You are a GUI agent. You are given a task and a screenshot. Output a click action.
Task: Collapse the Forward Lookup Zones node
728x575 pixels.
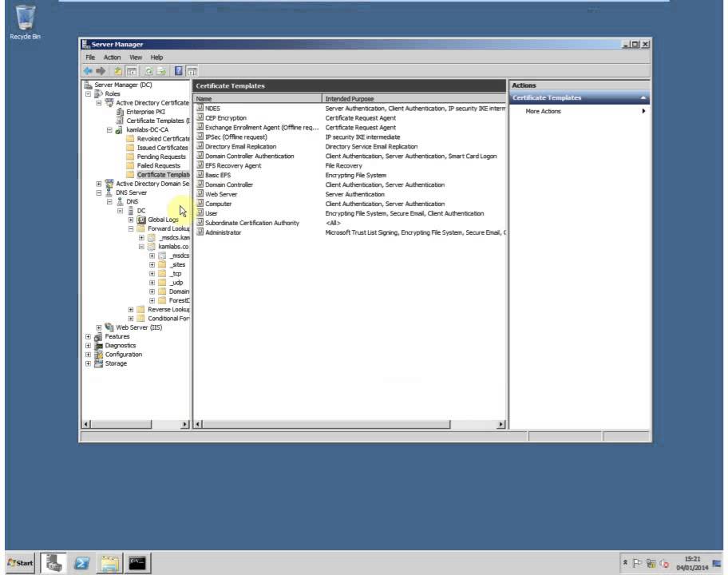130,228
